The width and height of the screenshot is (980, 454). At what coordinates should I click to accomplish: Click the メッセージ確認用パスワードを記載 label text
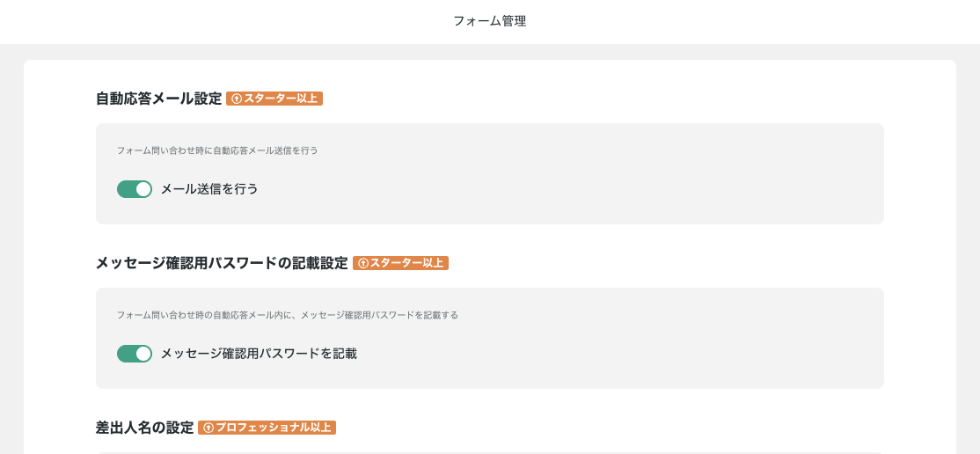[259, 354]
